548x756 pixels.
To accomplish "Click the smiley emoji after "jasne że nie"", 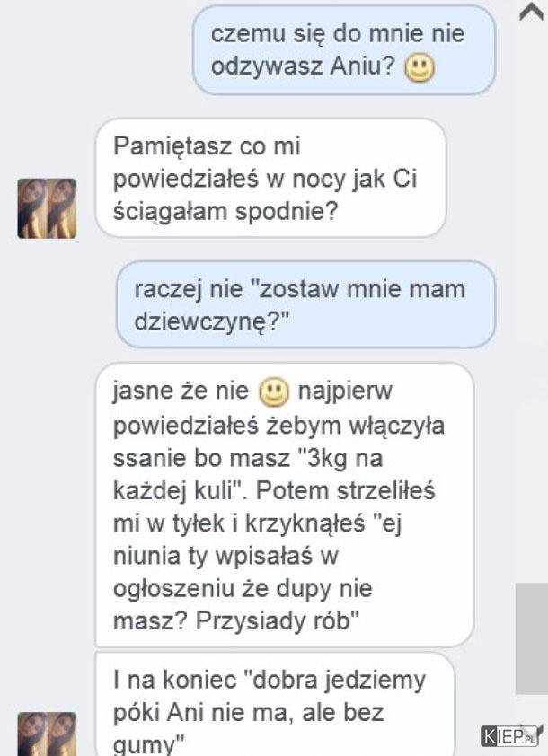I will [274, 392].
